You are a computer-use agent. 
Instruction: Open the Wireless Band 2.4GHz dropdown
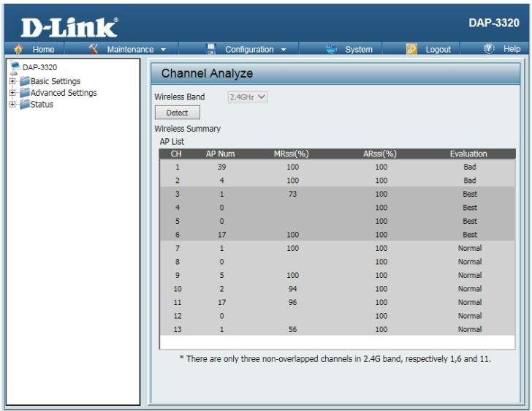coord(247,97)
